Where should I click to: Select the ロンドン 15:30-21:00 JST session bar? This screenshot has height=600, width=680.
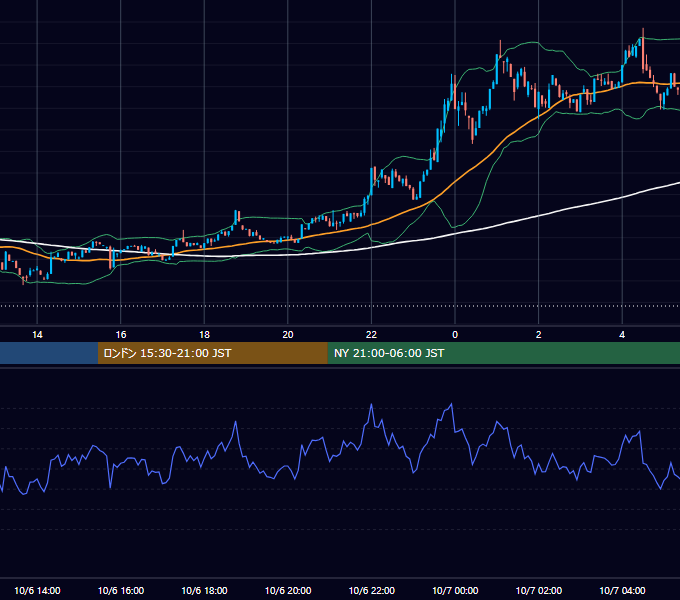click(212, 353)
